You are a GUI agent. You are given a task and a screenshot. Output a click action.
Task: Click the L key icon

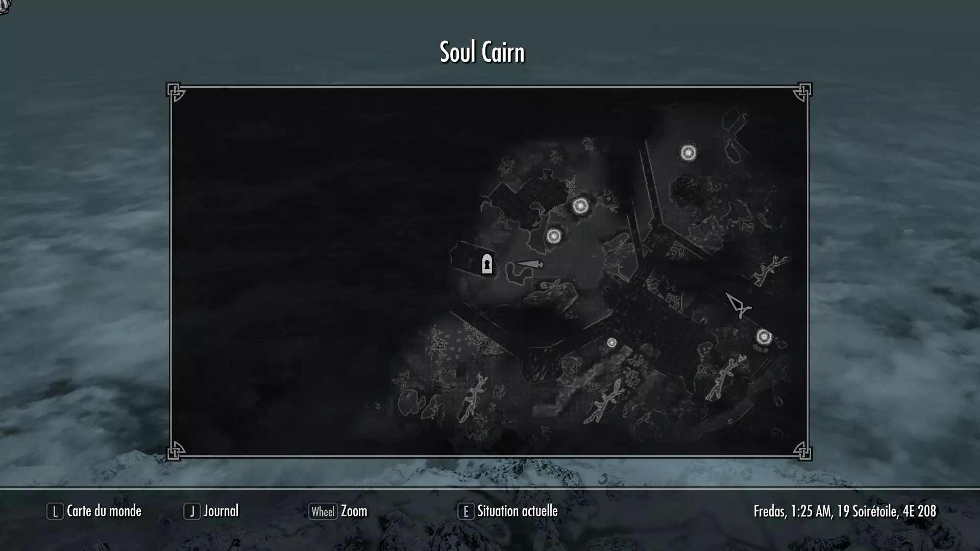[55, 511]
